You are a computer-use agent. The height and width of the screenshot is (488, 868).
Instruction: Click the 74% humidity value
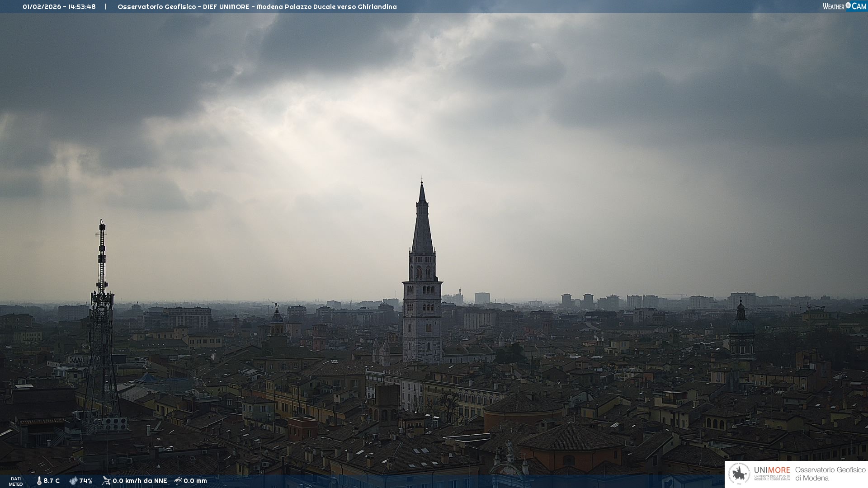[86, 481]
